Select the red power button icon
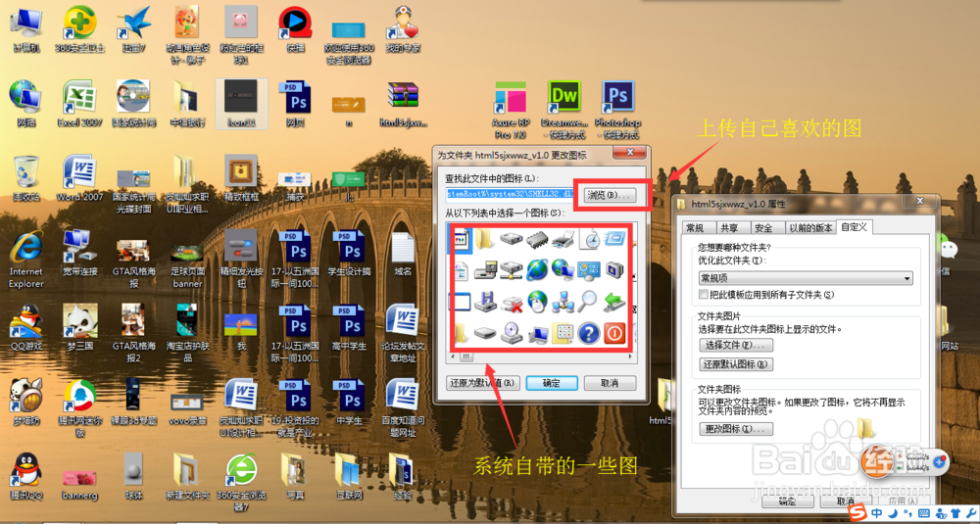 coord(614,334)
